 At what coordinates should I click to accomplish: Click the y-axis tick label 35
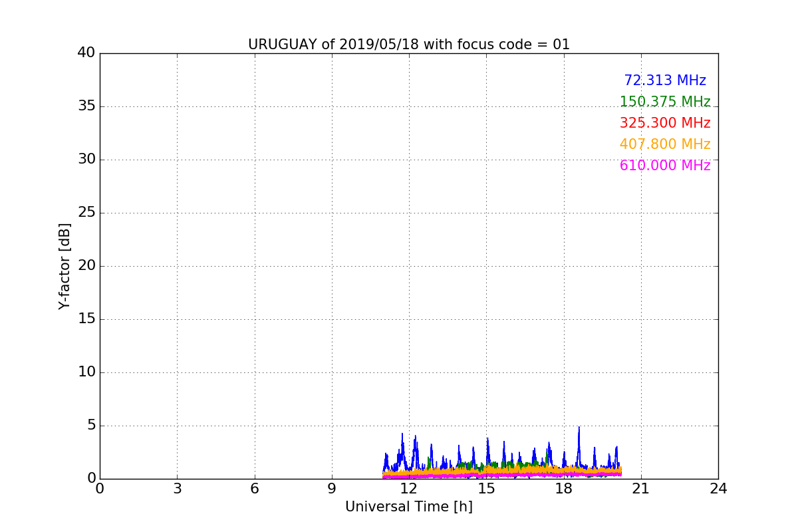(86, 106)
